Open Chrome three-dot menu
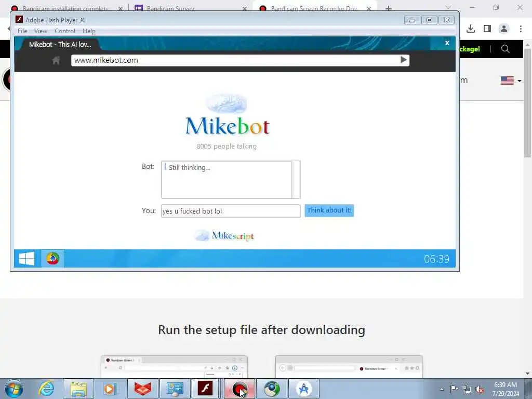 tap(521, 29)
